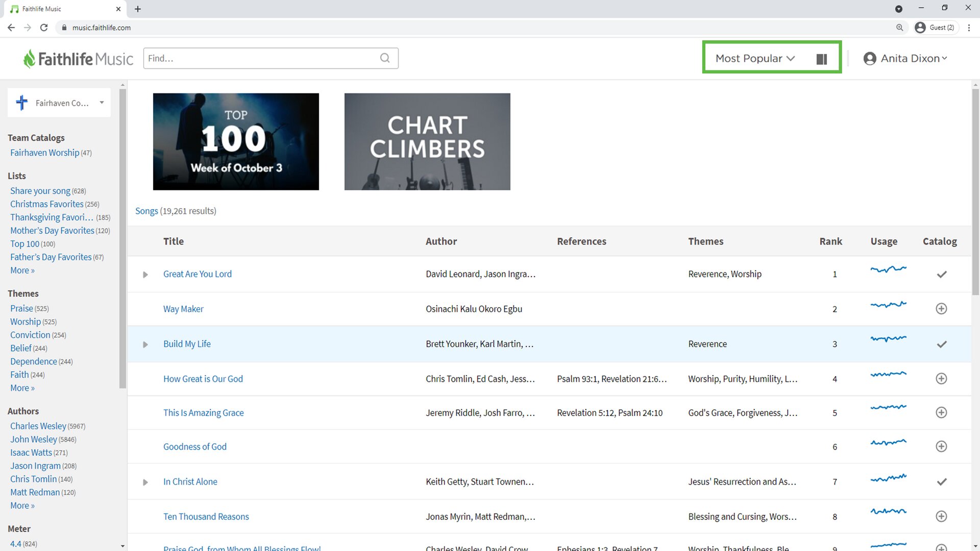Filter by 4.4 meter
This screenshot has height=551, width=980.
16,544
